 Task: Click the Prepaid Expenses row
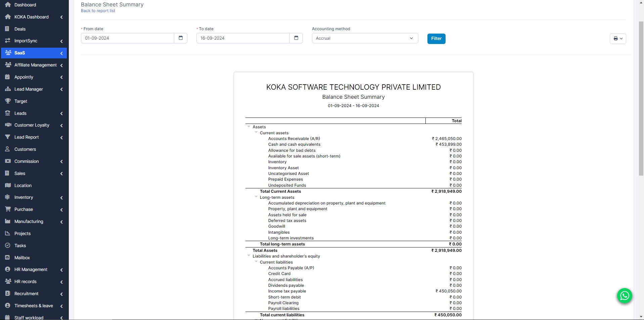click(x=354, y=179)
